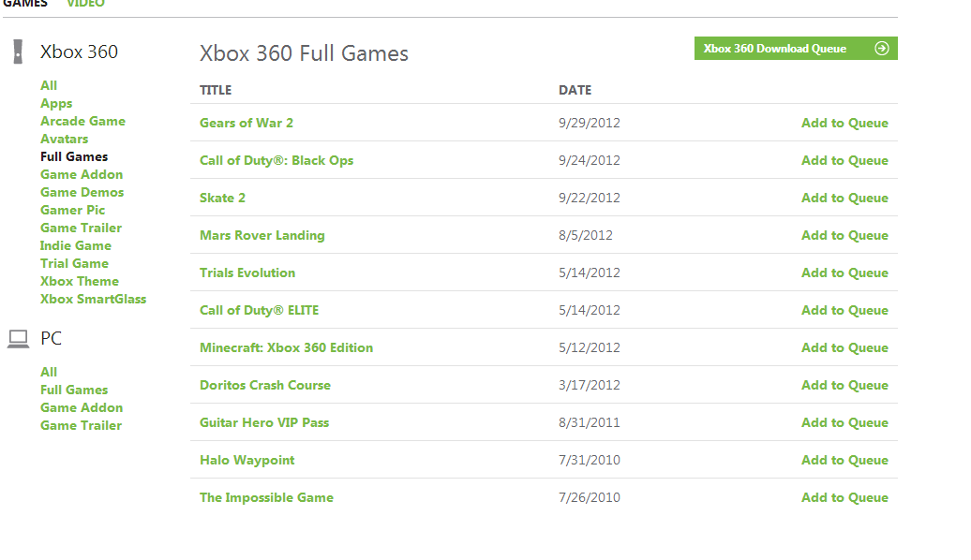
Task: Open the Gears of War 2 title
Action: pos(246,123)
